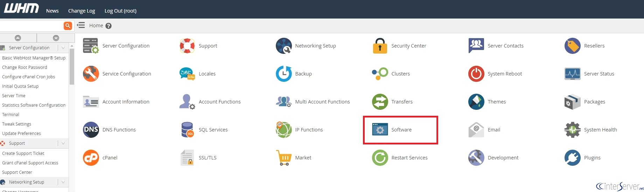Open the Email envelope icon
Image resolution: width=644 pixels, height=192 pixels.
click(x=476, y=130)
